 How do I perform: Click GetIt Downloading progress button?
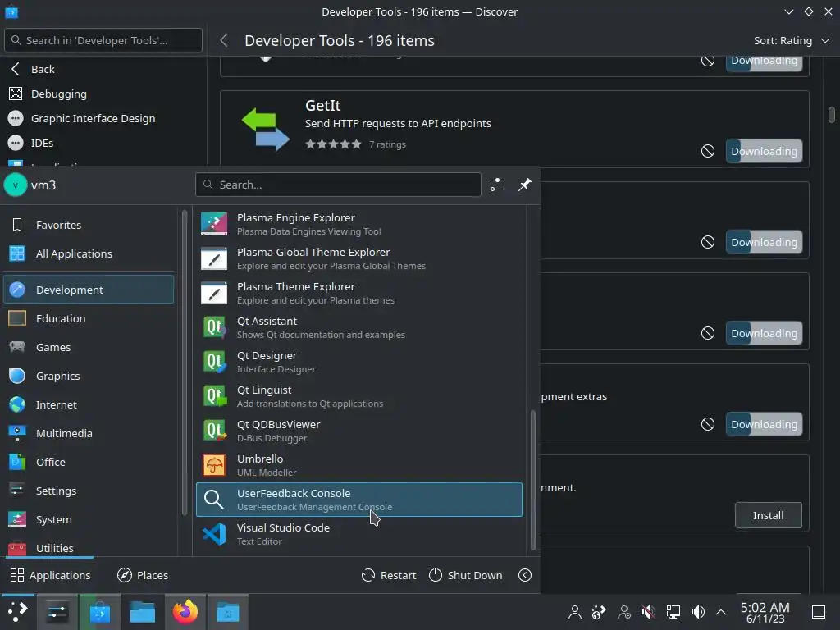(764, 151)
